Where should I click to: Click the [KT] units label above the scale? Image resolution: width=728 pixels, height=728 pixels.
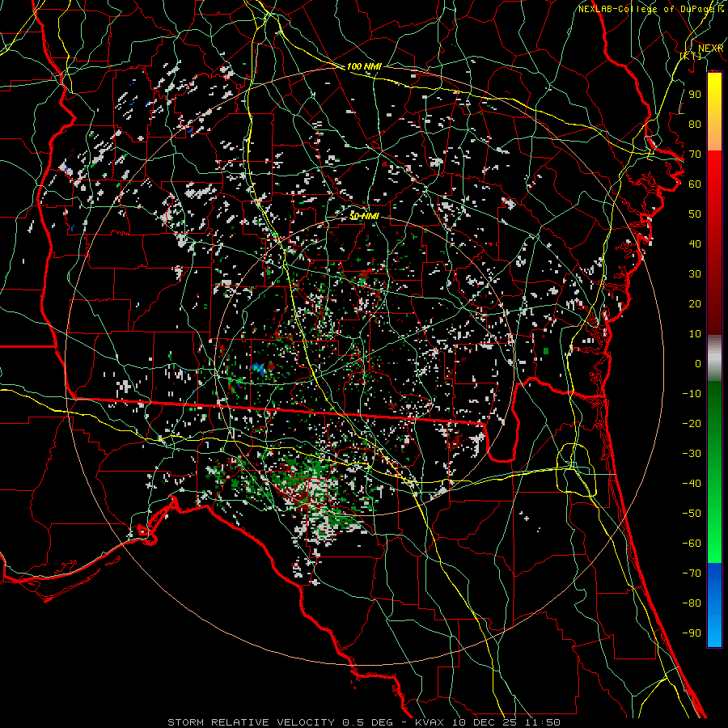(691, 56)
